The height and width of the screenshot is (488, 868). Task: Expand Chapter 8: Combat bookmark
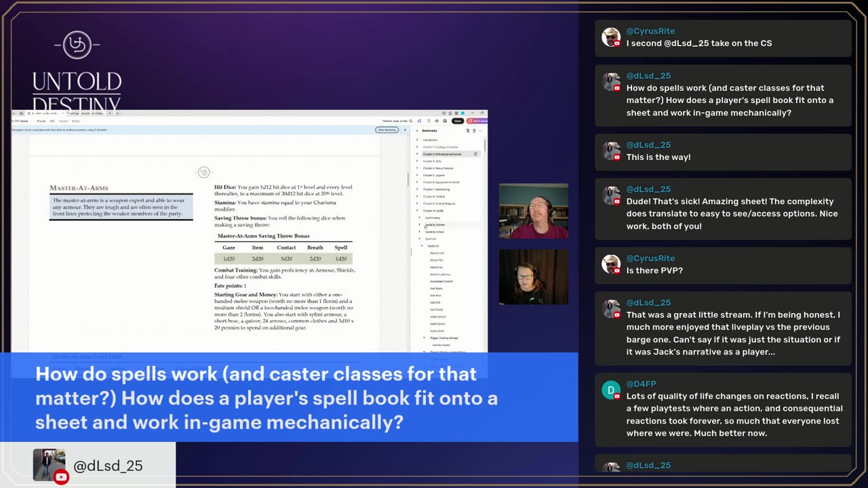417,197
